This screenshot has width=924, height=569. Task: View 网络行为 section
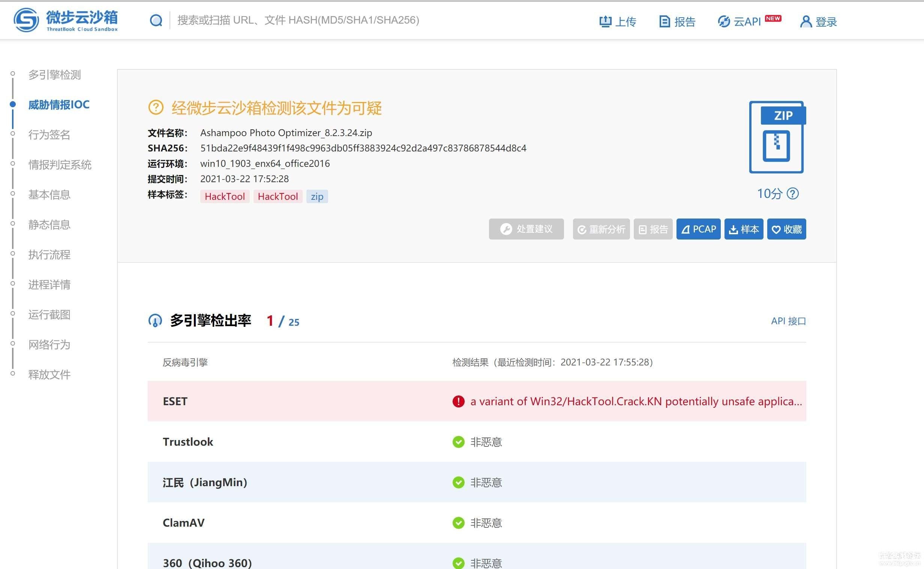49,344
